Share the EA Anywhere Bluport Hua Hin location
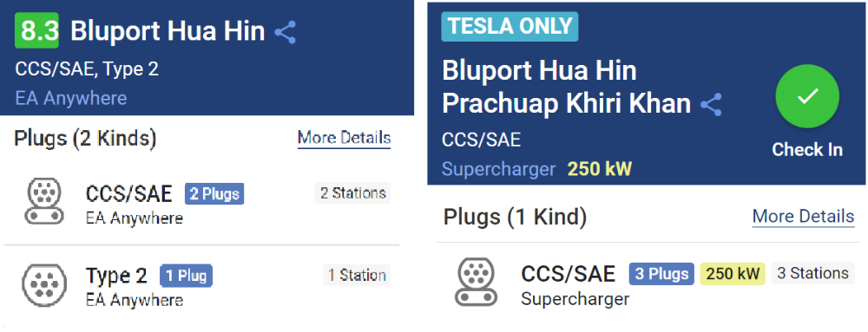 pos(285,33)
